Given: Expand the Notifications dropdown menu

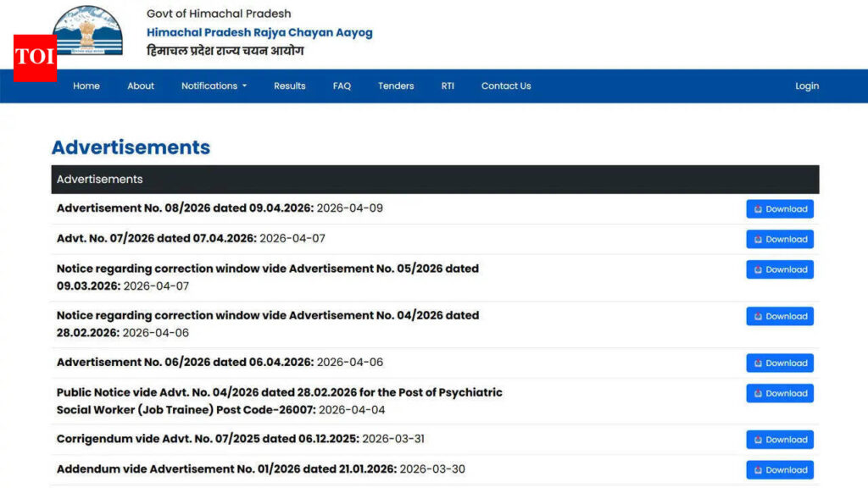Looking at the screenshot, I should (x=214, y=86).
